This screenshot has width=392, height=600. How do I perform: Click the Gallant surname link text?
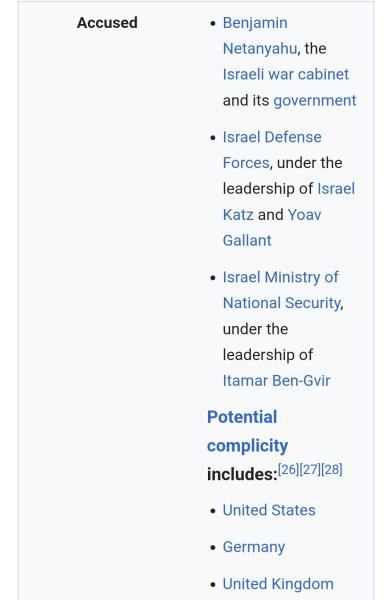pos(247,241)
